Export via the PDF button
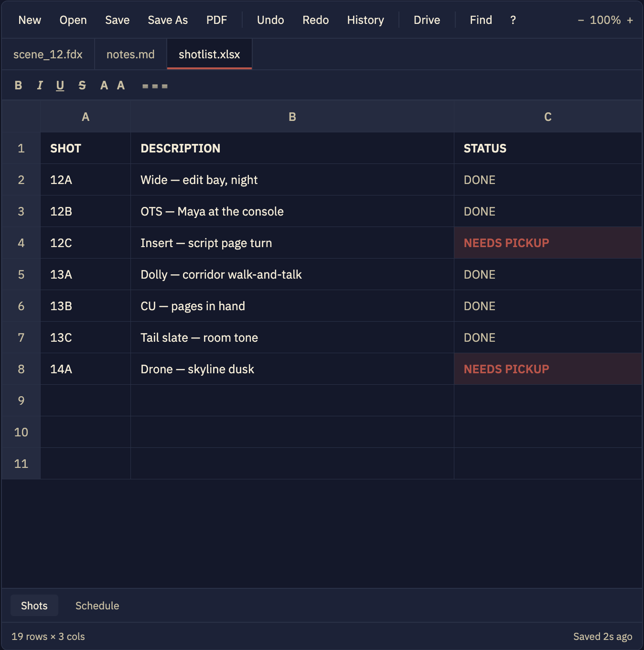This screenshot has height=650, width=644. tap(217, 20)
